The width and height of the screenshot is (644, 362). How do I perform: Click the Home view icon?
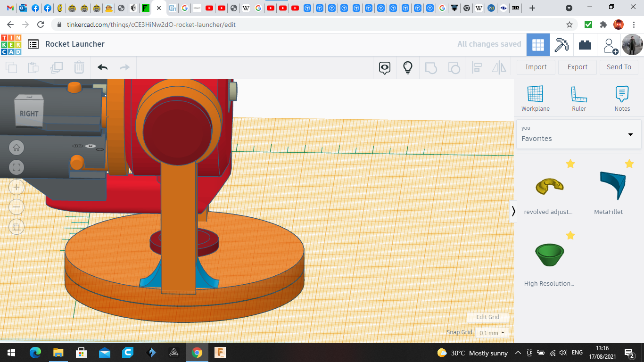click(x=17, y=148)
